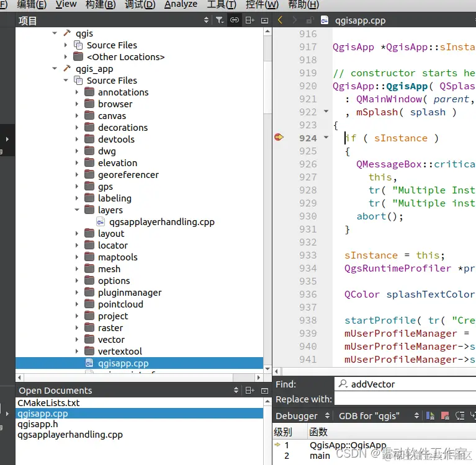This screenshot has height=465, width=476.
Task: Fold code block at line 922
Action: pos(326,112)
